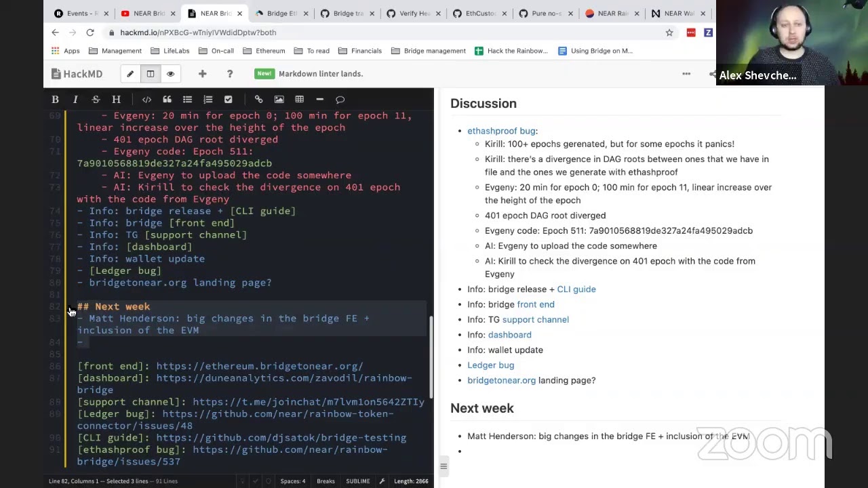Reload the current browser page
The height and width of the screenshot is (488, 868).
coord(90,33)
